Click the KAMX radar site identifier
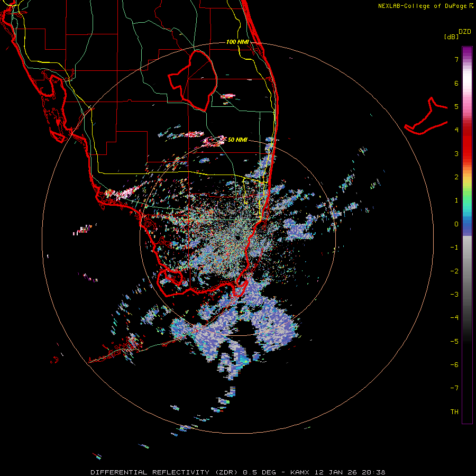This screenshot has width=476, height=476. point(300,472)
